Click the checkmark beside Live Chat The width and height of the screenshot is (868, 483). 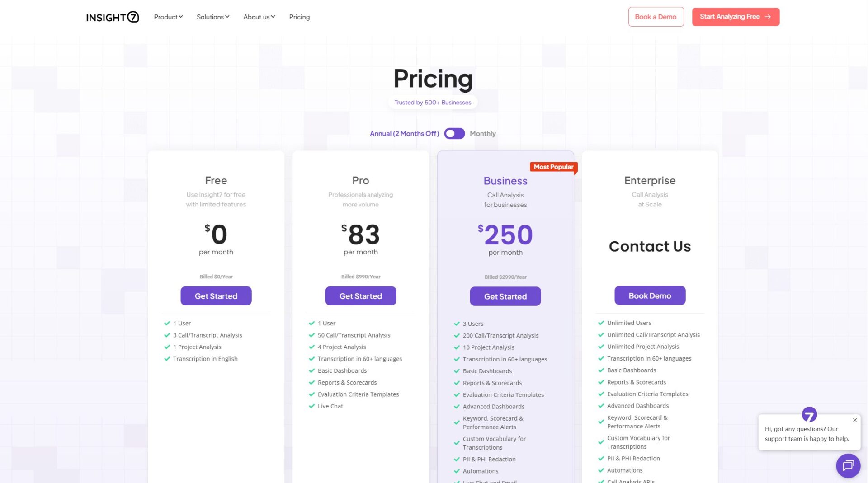[x=311, y=406]
